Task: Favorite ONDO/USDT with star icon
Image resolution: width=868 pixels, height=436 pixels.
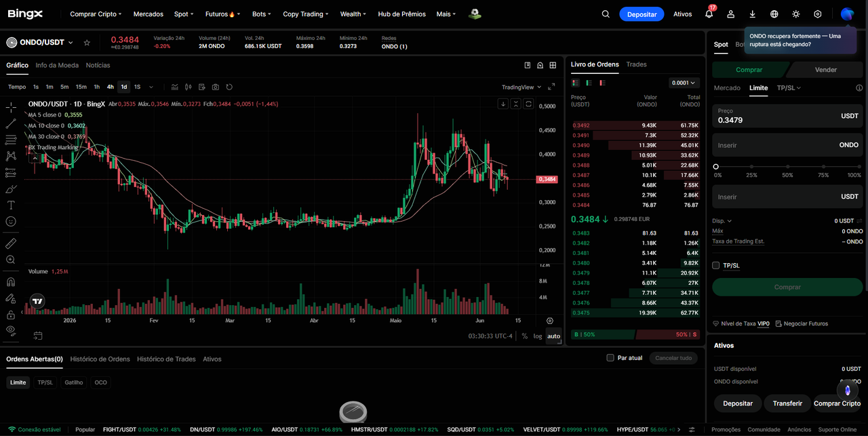Action: coord(87,42)
